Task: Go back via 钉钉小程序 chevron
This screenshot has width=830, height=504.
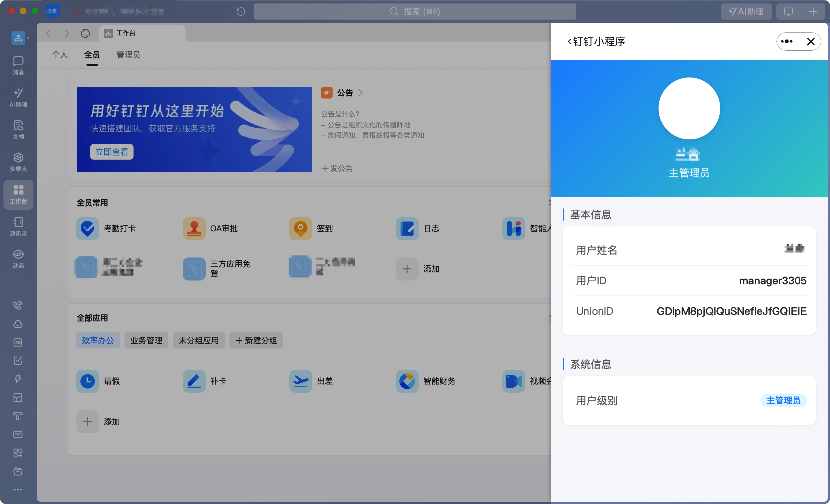Action: [569, 41]
